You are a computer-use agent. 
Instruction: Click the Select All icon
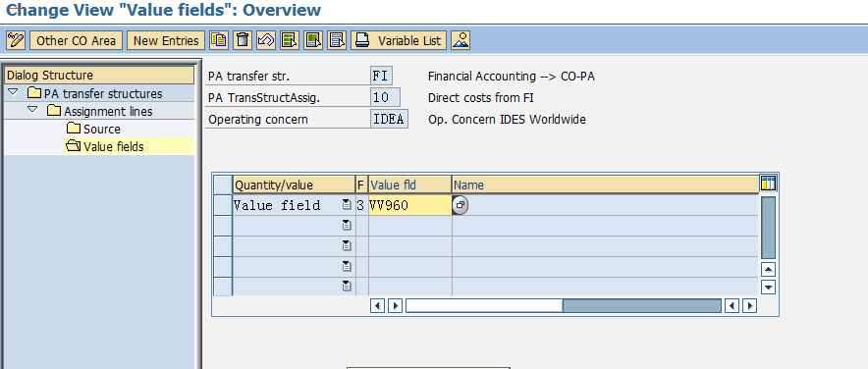290,40
